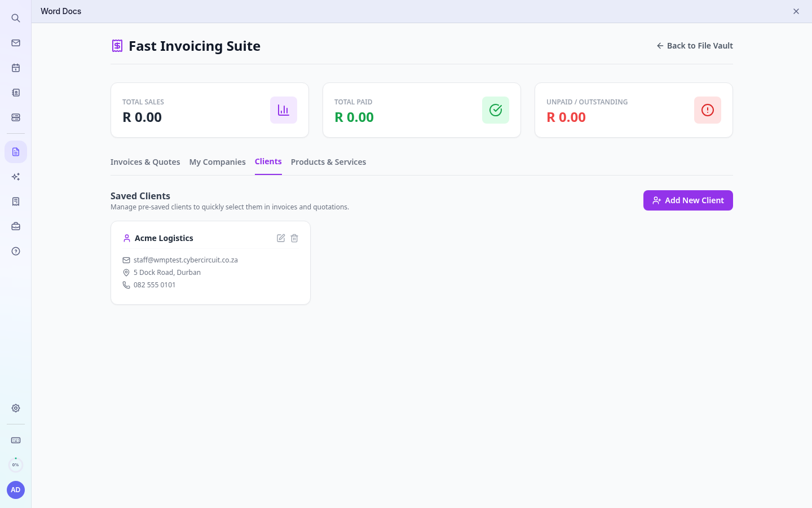Click the 5 Dock Road, Durban address
This screenshot has height=508, width=812.
tap(167, 273)
